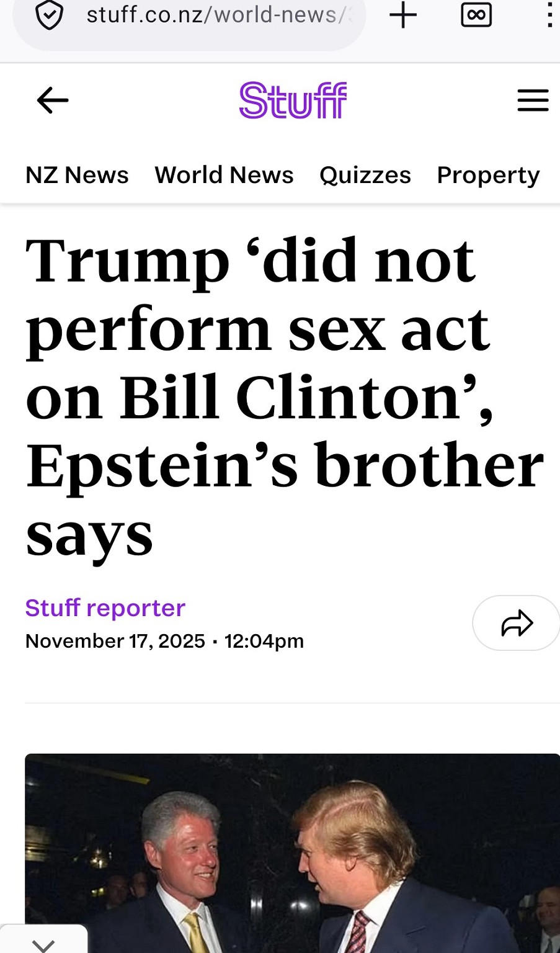Click the November 17, 2025 date

tap(115, 641)
